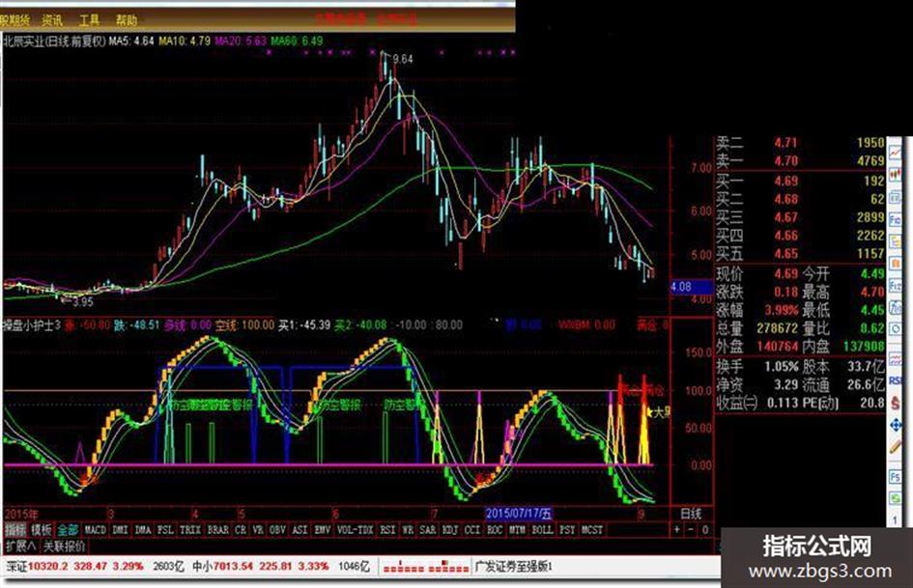Switch indicator to MACD
The height and width of the screenshot is (588, 913).
click(95, 530)
